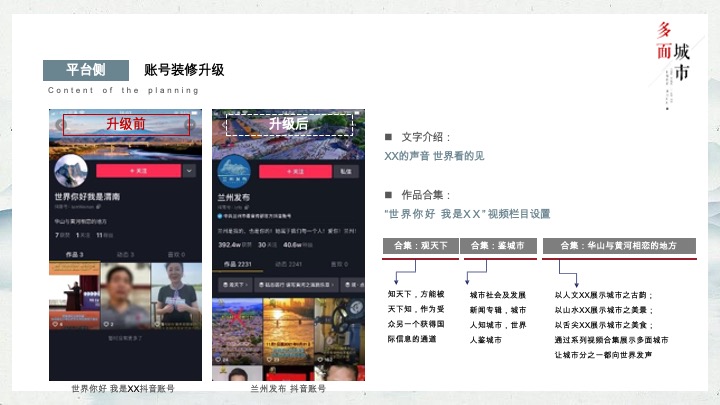720x405 pixels.
Task: Tap the heart icon on lecture podium video
Action: click(x=56, y=324)
